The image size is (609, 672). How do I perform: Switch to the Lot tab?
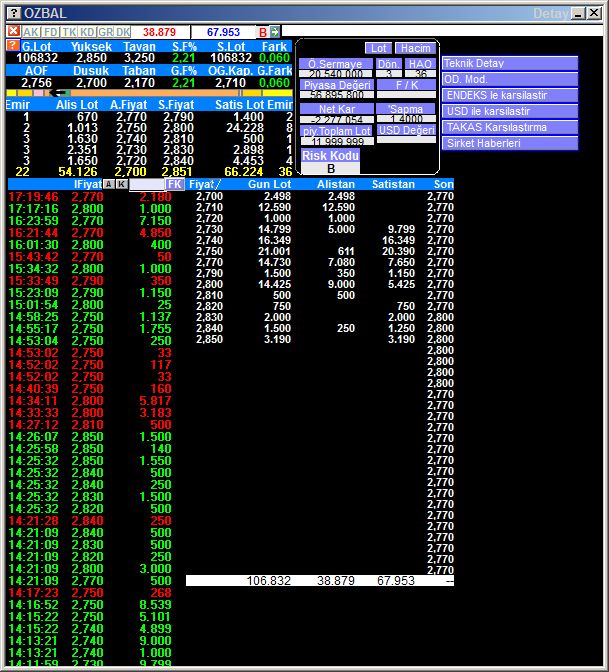tap(378, 48)
